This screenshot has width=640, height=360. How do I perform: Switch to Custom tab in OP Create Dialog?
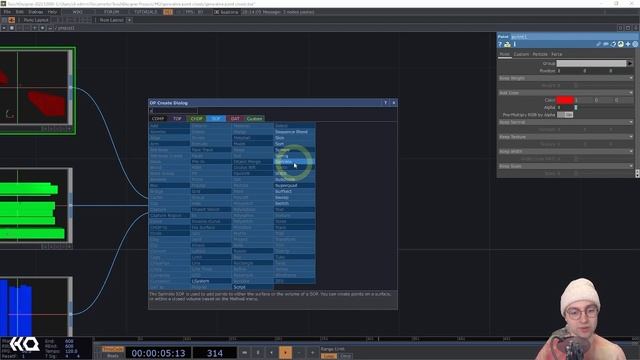pos(255,119)
